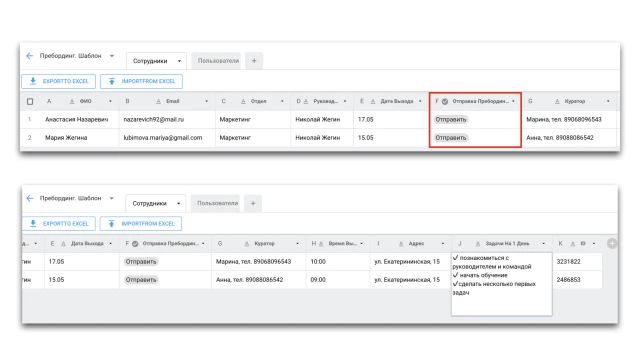
Task: Click Куратор type icon in upper window
Action: click(557, 101)
